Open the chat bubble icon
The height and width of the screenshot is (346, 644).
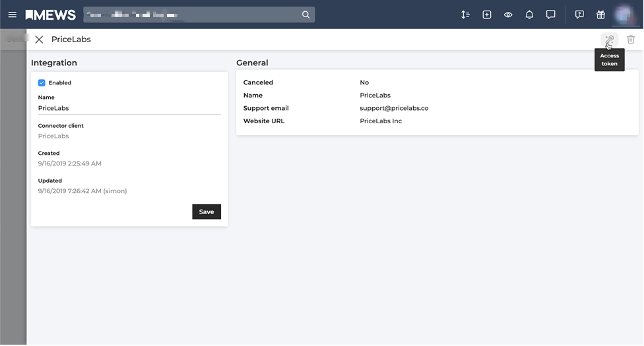[x=551, y=14]
